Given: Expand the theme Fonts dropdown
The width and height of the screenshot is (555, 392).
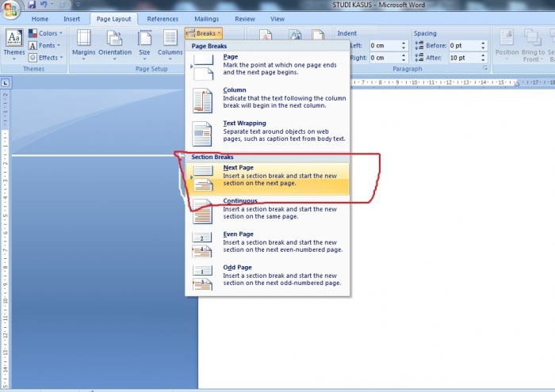Looking at the screenshot, I should (44, 45).
